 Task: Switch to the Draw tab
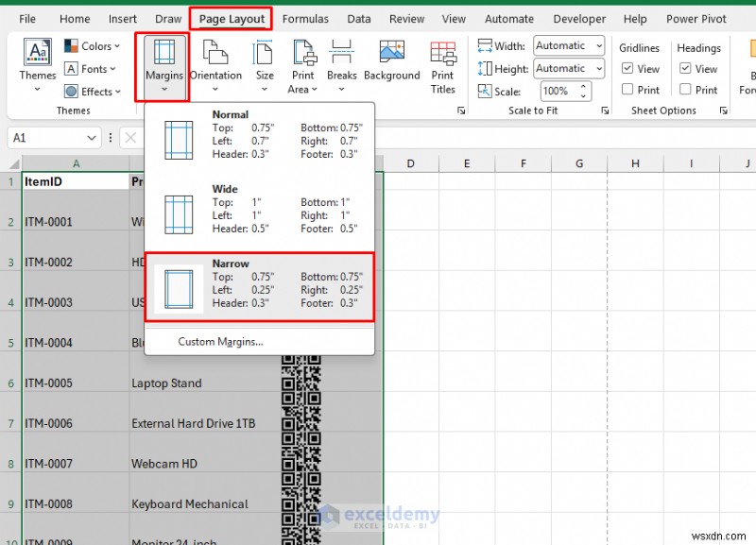[168, 19]
